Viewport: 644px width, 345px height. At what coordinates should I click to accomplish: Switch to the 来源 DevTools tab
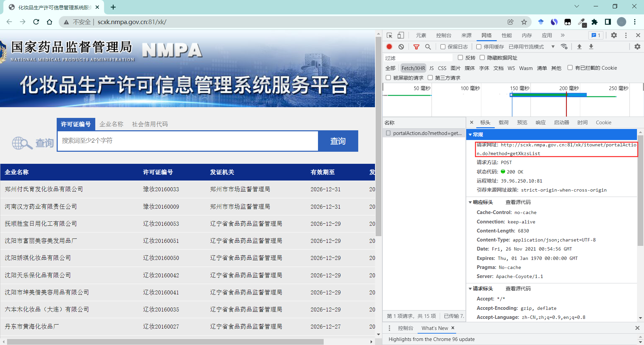tap(466, 35)
